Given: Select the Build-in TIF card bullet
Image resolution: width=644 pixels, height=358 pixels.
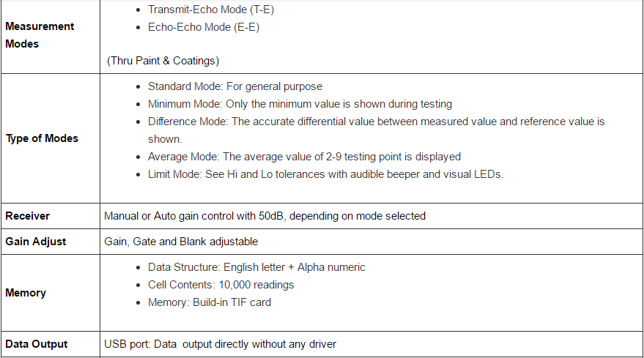Looking at the screenshot, I should point(210,302).
